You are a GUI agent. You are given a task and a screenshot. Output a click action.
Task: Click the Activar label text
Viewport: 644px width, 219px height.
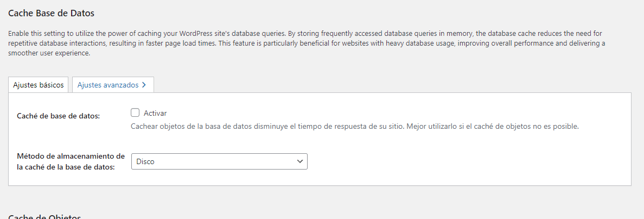point(155,113)
